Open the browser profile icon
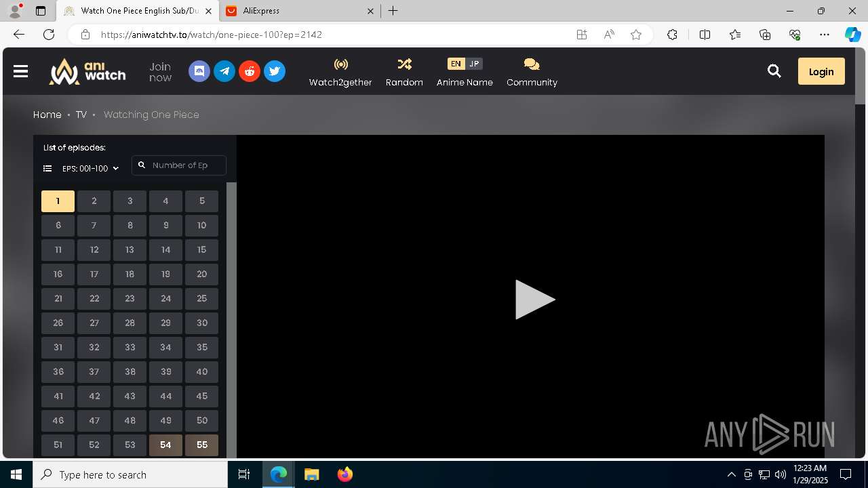This screenshot has width=868, height=488. pyautogui.click(x=14, y=11)
